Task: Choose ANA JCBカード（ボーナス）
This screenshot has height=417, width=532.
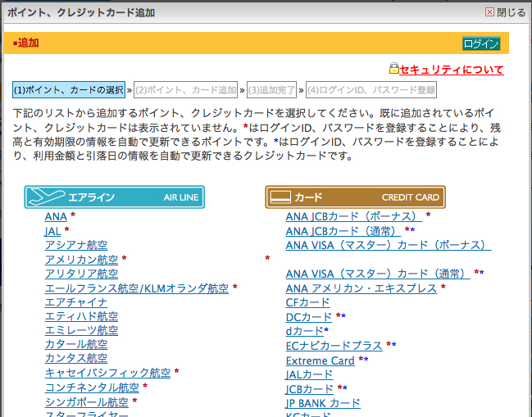Action: 354,216
